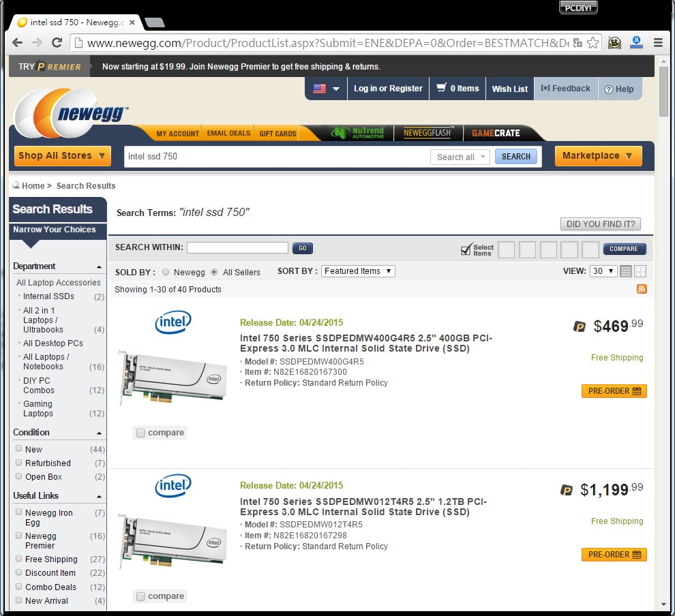This screenshot has height=616, width=675.
Task: Bookmark this page with the star icon
Action: click(592, 42)
